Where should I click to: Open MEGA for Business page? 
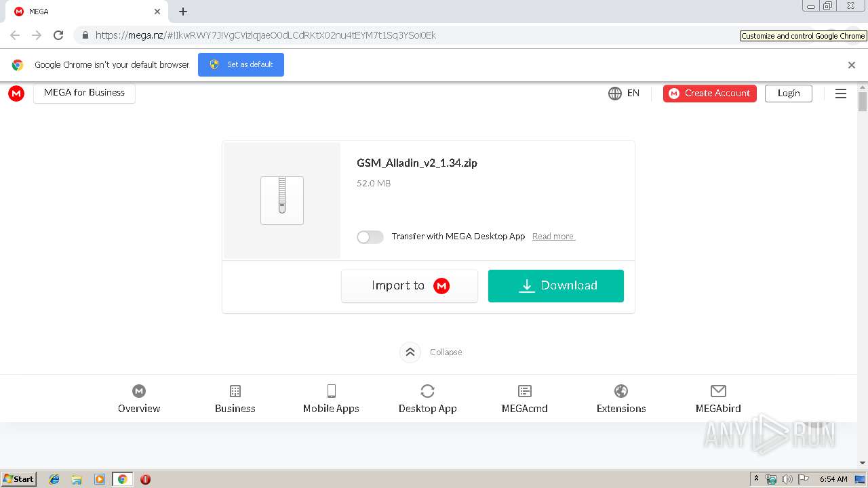coord(84,93)
